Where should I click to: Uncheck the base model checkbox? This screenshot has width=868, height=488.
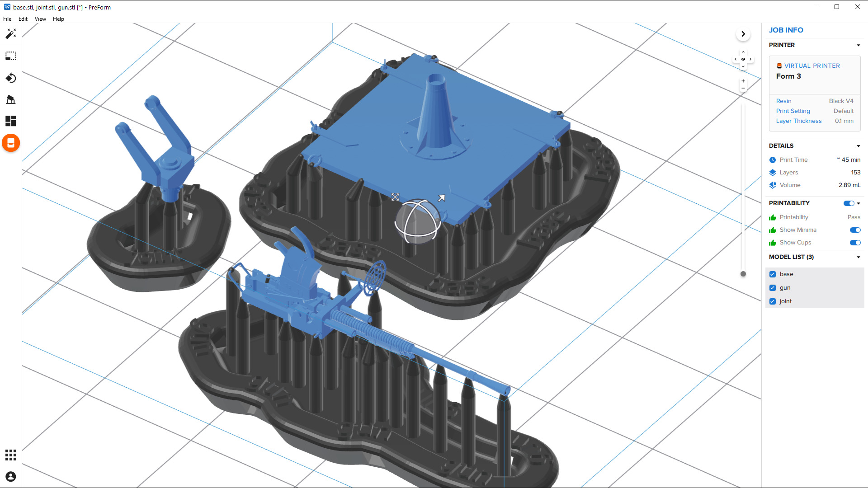(x=773, y=274)
